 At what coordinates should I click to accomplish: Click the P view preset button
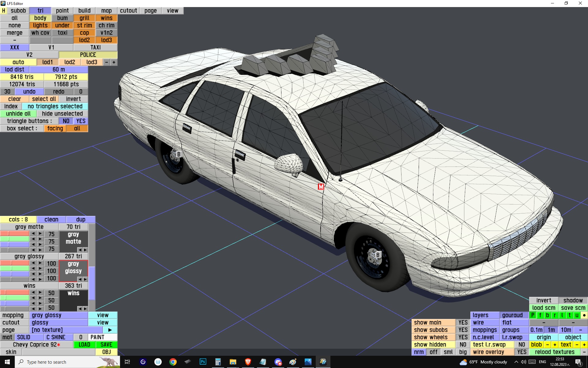point(533,315)
